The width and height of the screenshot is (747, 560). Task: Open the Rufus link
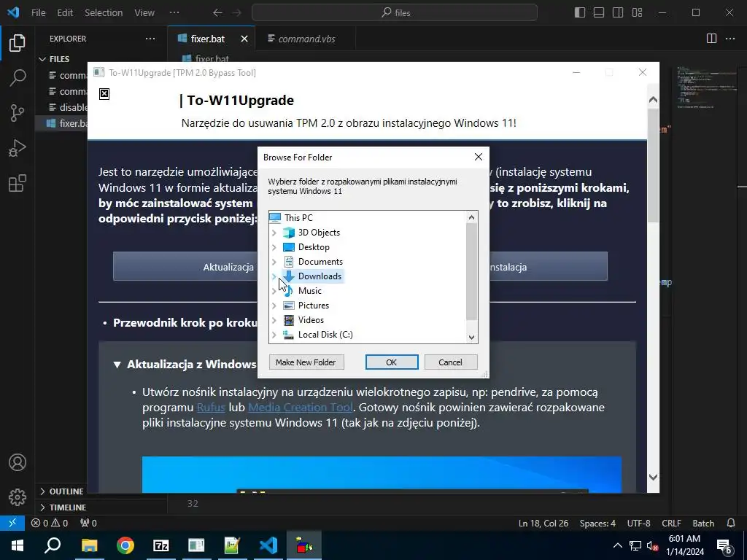(x=211, y=408)
